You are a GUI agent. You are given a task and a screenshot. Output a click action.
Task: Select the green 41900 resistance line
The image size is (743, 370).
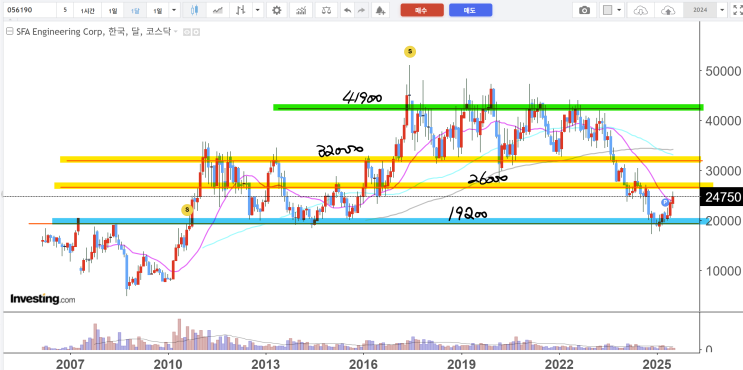[488, 108]
